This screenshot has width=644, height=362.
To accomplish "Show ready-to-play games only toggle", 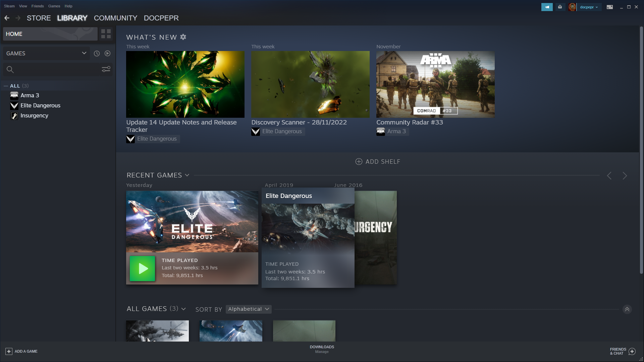I will [x=107, y=53].
